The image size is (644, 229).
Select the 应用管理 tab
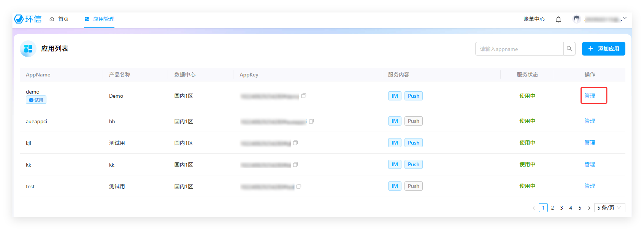[x=99, y=19]
